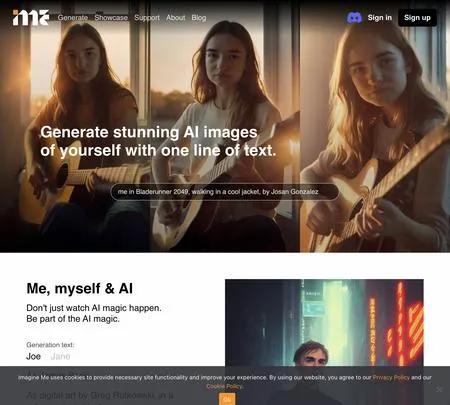Click the neon street man image
Screen dimensions: 450x405
pos(324,342)
